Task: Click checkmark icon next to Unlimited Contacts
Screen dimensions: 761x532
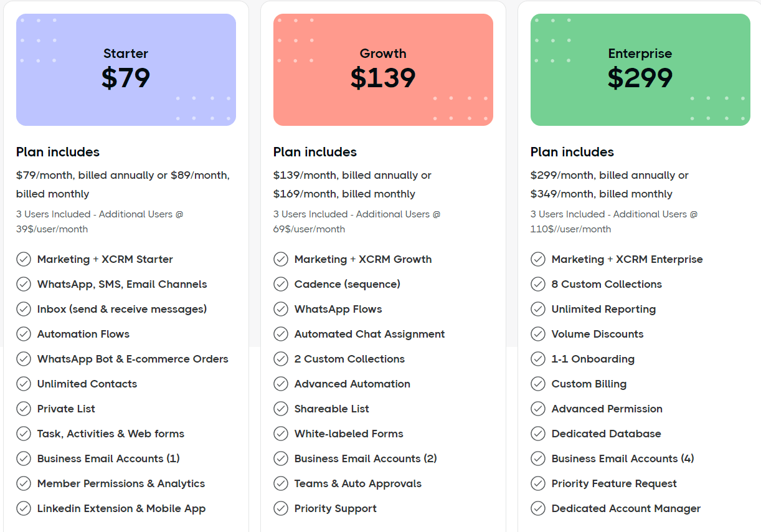Action: (x=24, y=384)
